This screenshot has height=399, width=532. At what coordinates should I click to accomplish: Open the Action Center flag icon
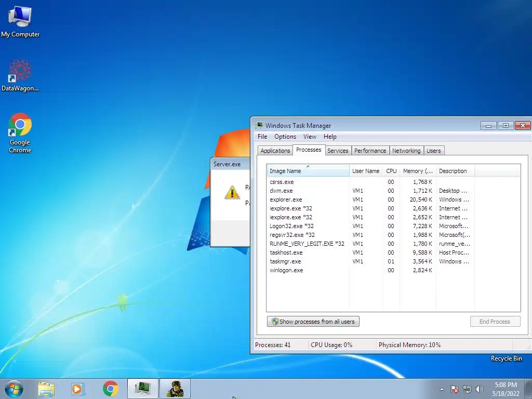(x=455, y=389)
